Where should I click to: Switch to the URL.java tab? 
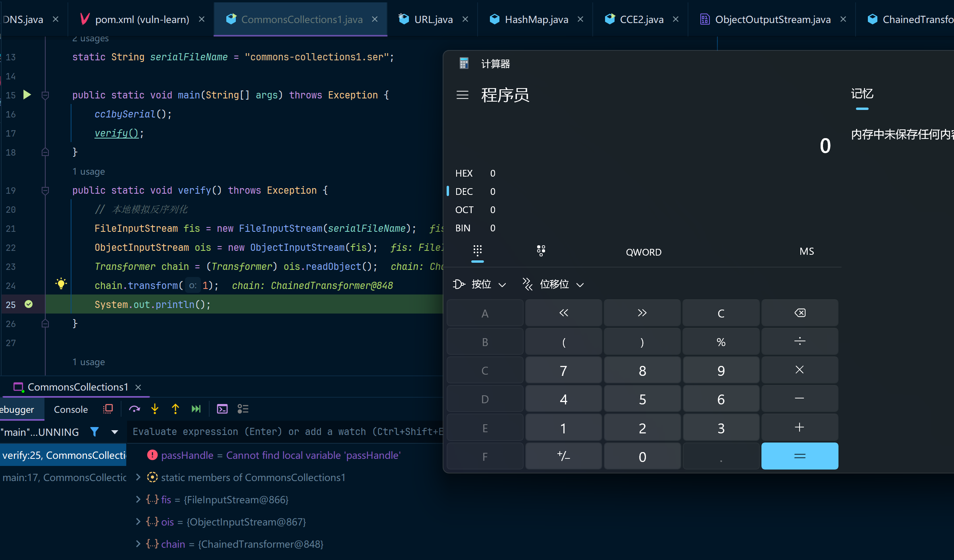point(433,19)
